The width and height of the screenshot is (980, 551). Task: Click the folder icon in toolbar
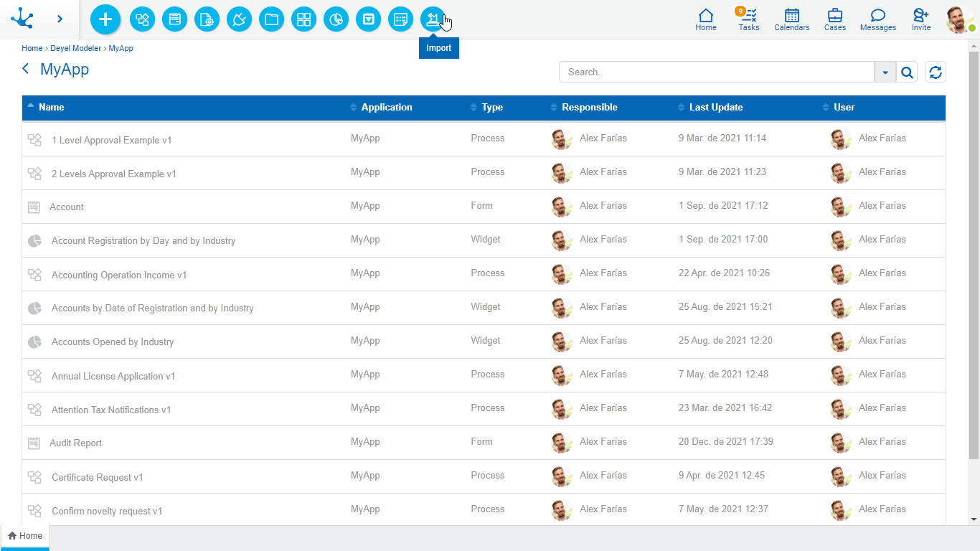[x=271, y=19]
